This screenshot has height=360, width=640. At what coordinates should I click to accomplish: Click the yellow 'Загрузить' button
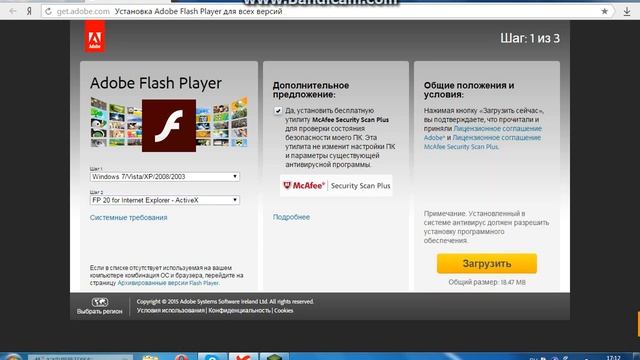tap(487, 264)
